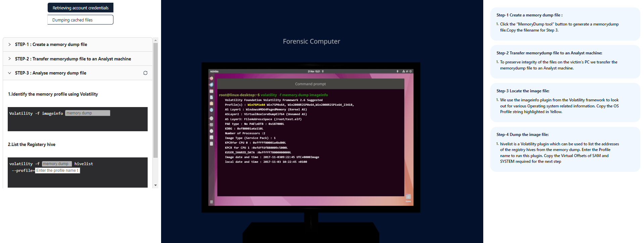Image resolution: width=644 pixels, height=243 pixels.
Task: Select the Retrieving account credentials tab
Action: coord(81,8)
